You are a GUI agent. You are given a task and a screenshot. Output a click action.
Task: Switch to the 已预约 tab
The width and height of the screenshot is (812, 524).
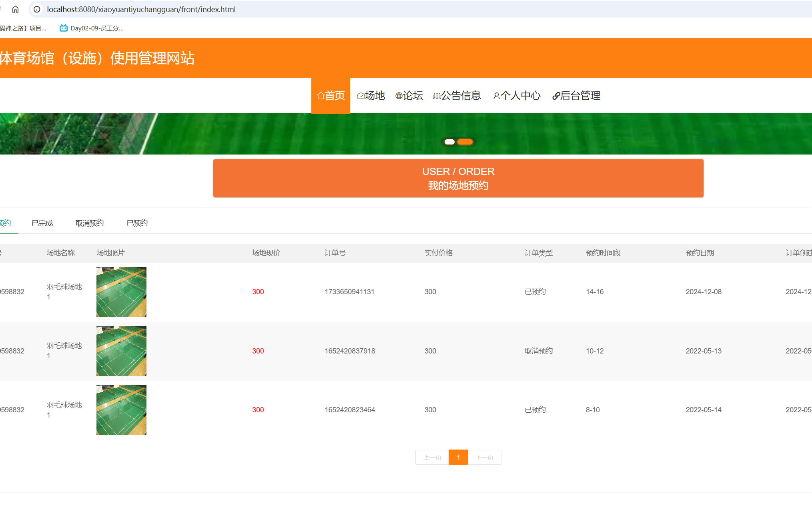(x=137, y=223)
